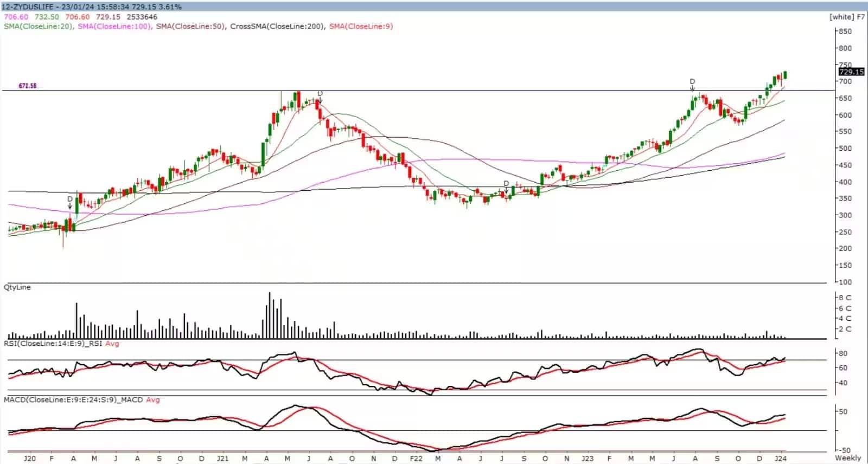Open the [white] F7 theme selector
Screen dimensions: 868x464
coord(846,17)
